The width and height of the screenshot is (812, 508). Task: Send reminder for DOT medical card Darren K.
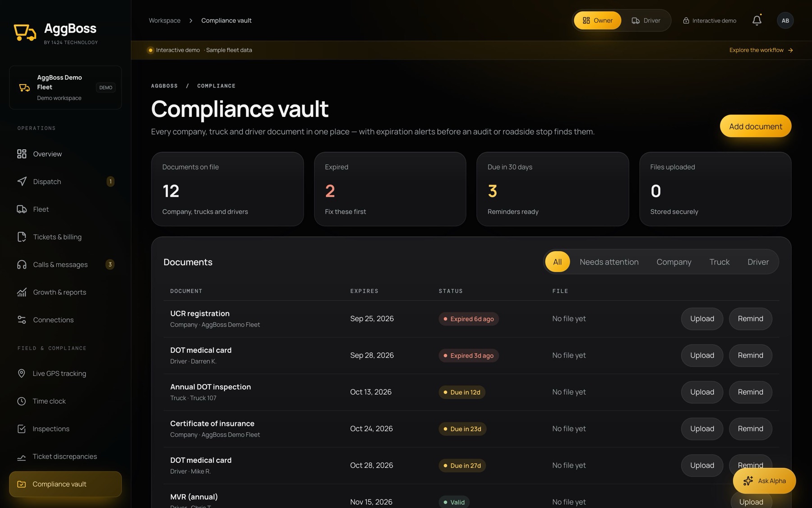(750, 355)
